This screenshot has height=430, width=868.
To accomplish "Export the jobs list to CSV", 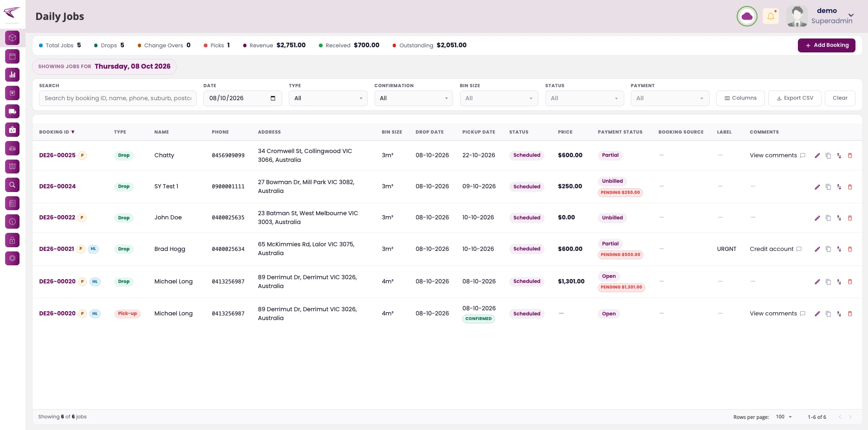I will [795, 98].
